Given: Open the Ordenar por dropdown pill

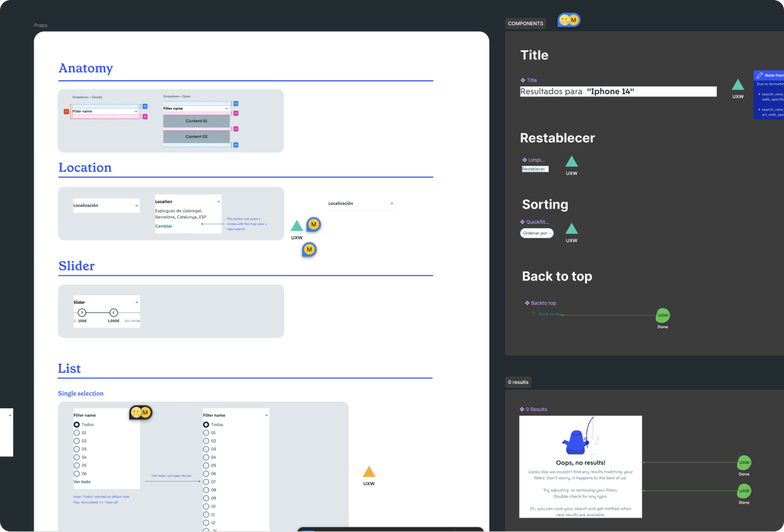Looking at the screenshot, I should click(x=536, y=233).
